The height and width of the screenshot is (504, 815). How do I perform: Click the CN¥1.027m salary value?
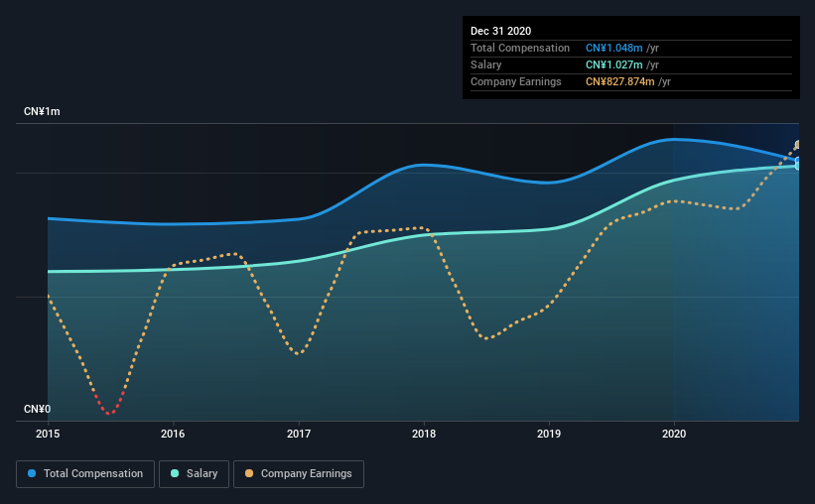[x=613, y=64]
